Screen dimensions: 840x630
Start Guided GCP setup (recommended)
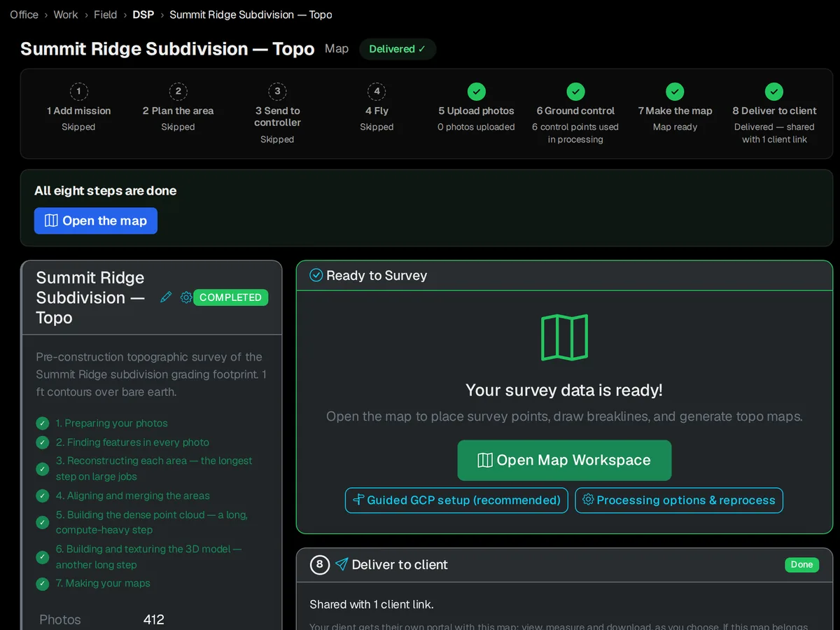click(456, 500)
